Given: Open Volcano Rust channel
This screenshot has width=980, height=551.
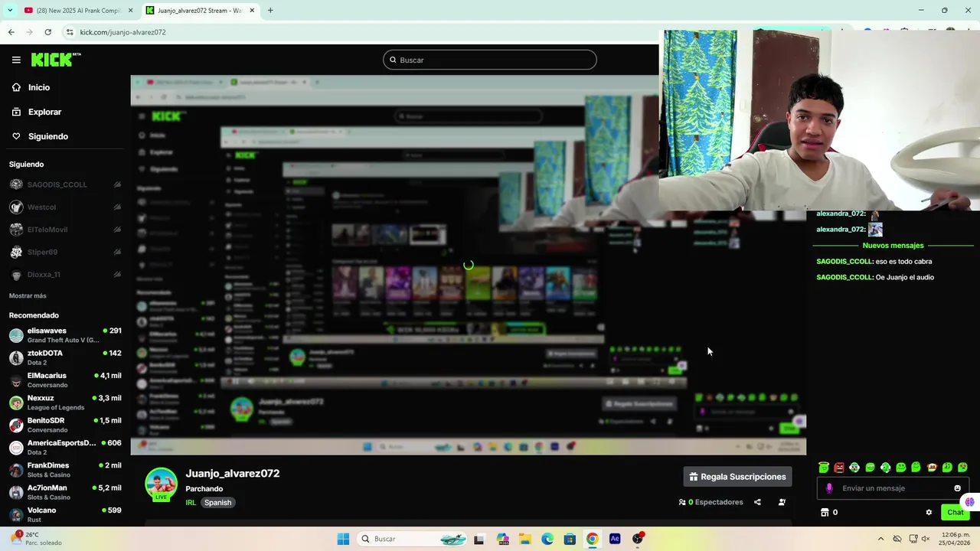Looking at the screenshot, I should tap(65, 514).
